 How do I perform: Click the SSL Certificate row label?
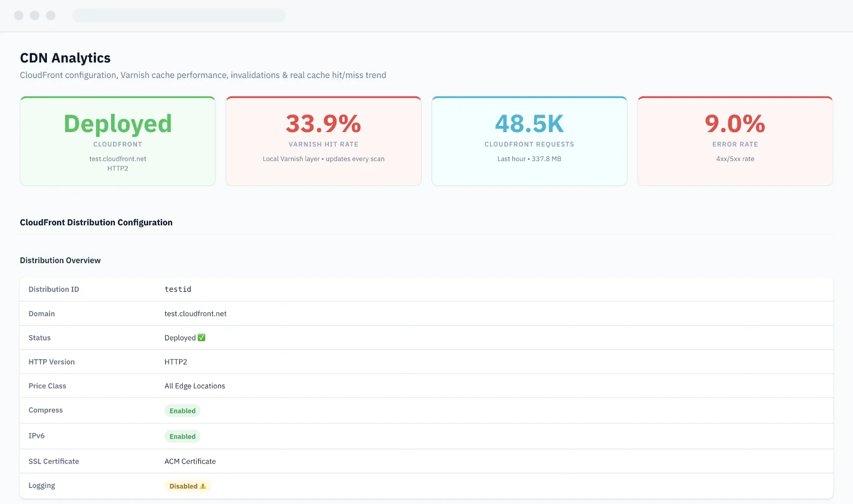click(54, 461)
